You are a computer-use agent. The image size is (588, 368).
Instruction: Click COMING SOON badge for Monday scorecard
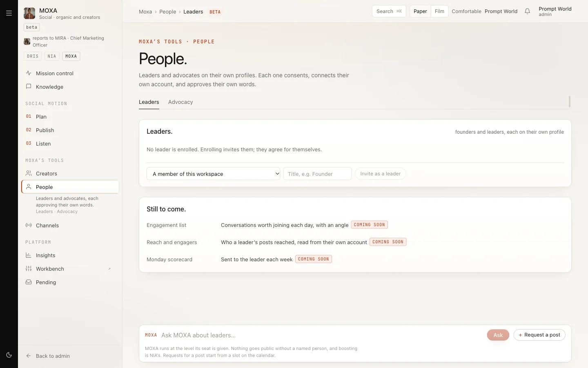pyautogui.click(x=314, y=259)
